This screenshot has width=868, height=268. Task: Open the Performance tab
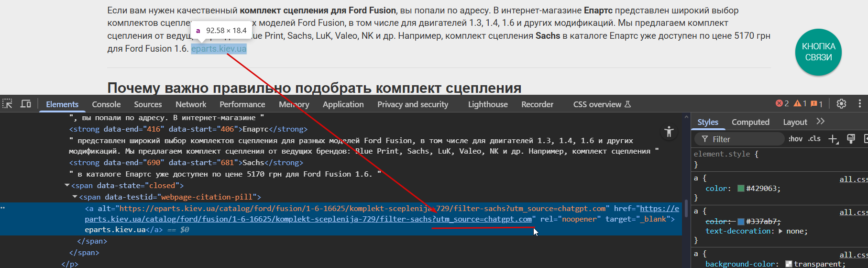pyautogui.click(x=242, y=104)
